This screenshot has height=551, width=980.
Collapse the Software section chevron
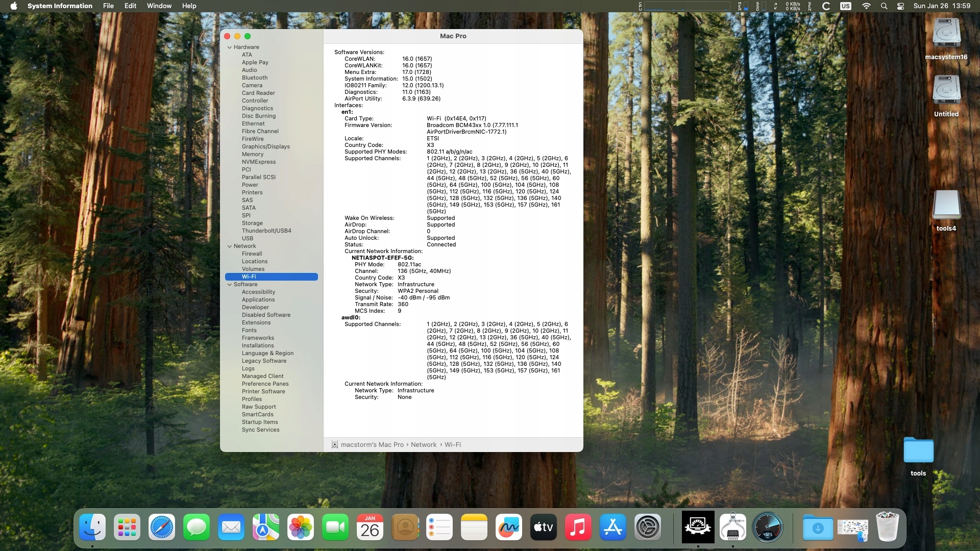[x=230, y=285]
